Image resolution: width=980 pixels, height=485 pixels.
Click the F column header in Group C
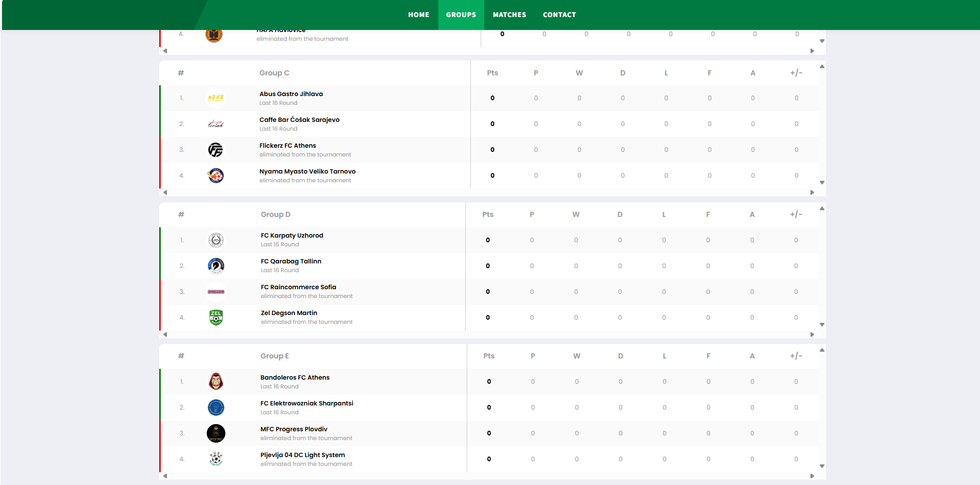pyautogui.click(x=710, y=73)
